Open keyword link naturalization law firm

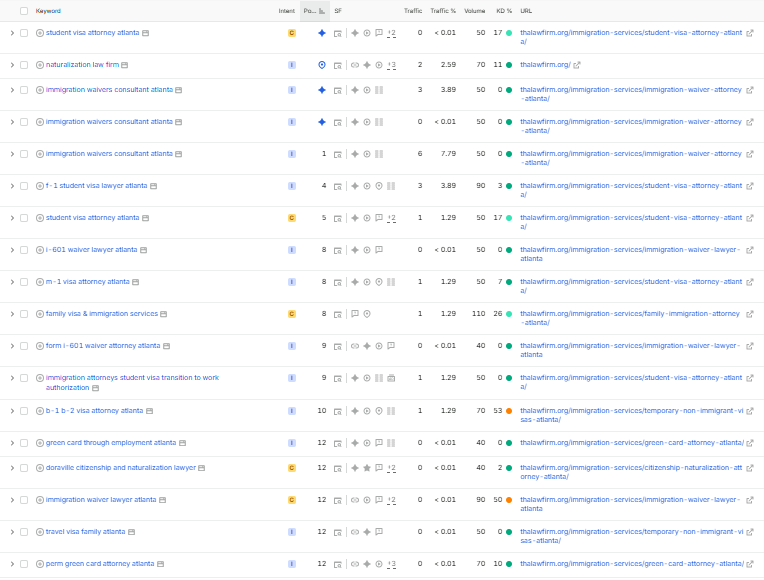coord(82,65)
